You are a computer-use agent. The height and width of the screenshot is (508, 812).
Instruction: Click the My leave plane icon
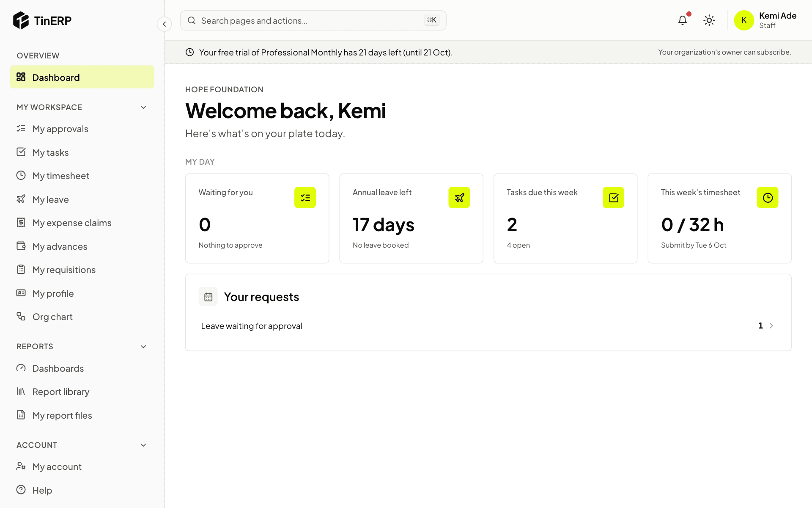point(21,199)
